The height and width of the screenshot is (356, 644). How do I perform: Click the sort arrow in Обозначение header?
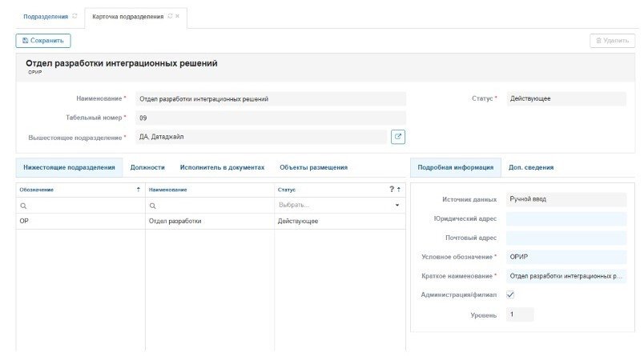click(x=138, y=190)
